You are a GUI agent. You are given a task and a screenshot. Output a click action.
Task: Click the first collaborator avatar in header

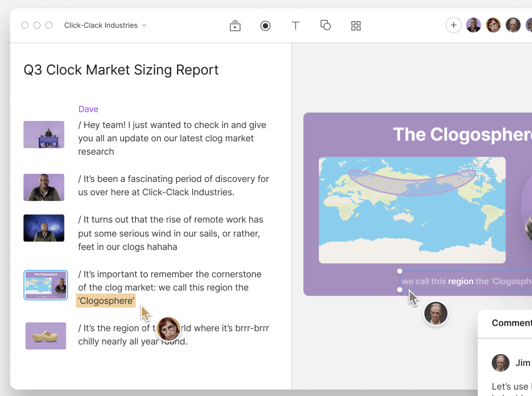(473, 25)
